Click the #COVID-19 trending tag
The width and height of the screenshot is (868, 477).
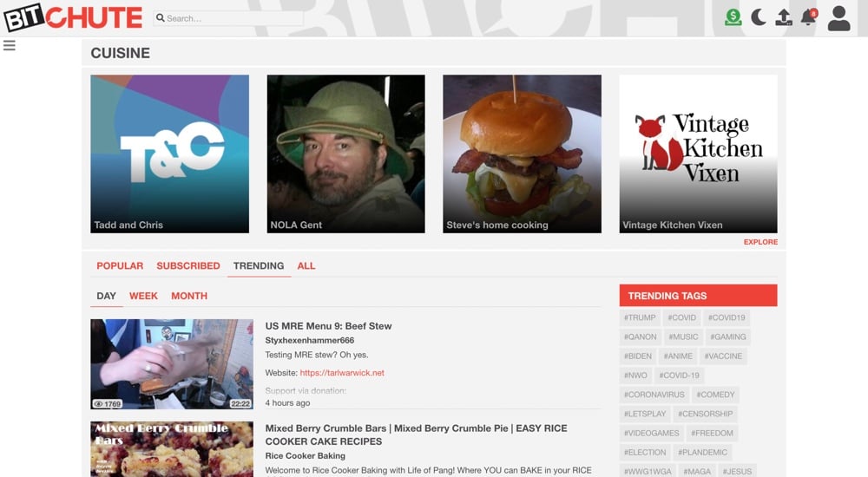click(680, 376)
